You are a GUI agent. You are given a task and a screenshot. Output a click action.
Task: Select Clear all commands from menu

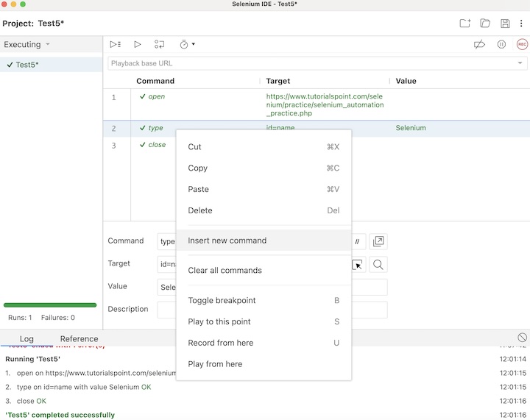[x=225, y=270]
